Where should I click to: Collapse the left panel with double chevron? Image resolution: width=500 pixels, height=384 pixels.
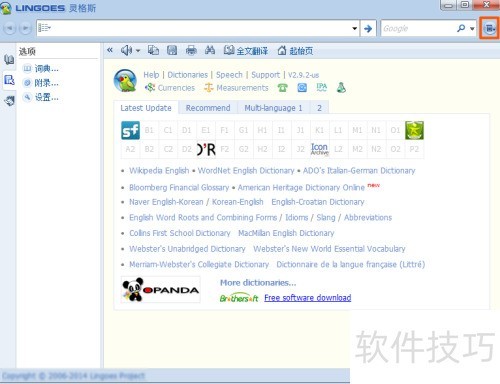tap(110, 50)
